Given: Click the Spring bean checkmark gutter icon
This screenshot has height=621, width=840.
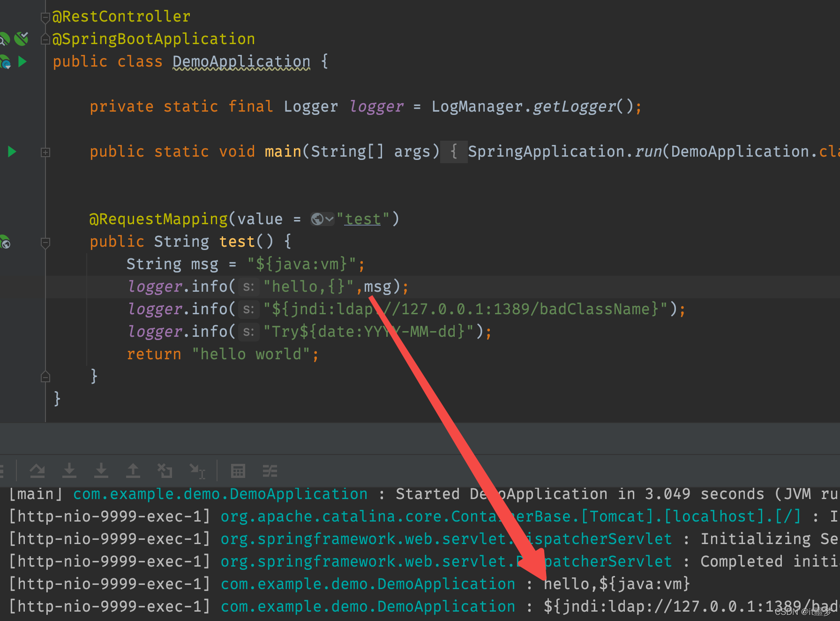Looking at the screenshot, I should point(21,38).
